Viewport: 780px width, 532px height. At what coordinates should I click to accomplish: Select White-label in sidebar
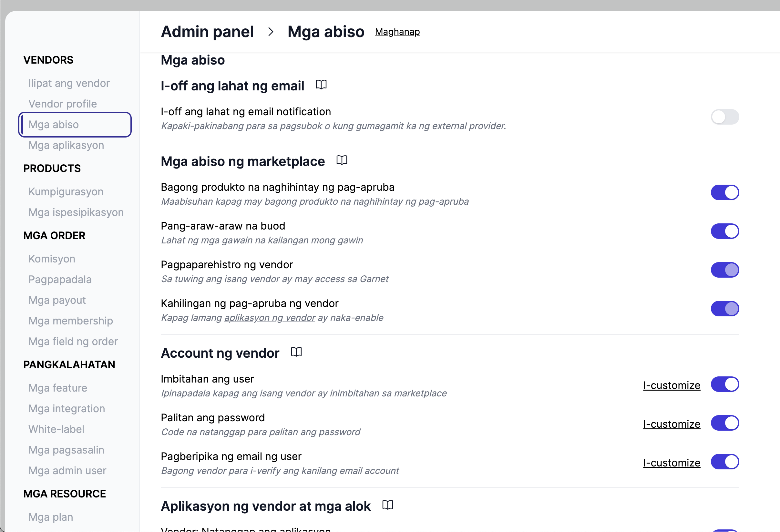tap(56, 429)
